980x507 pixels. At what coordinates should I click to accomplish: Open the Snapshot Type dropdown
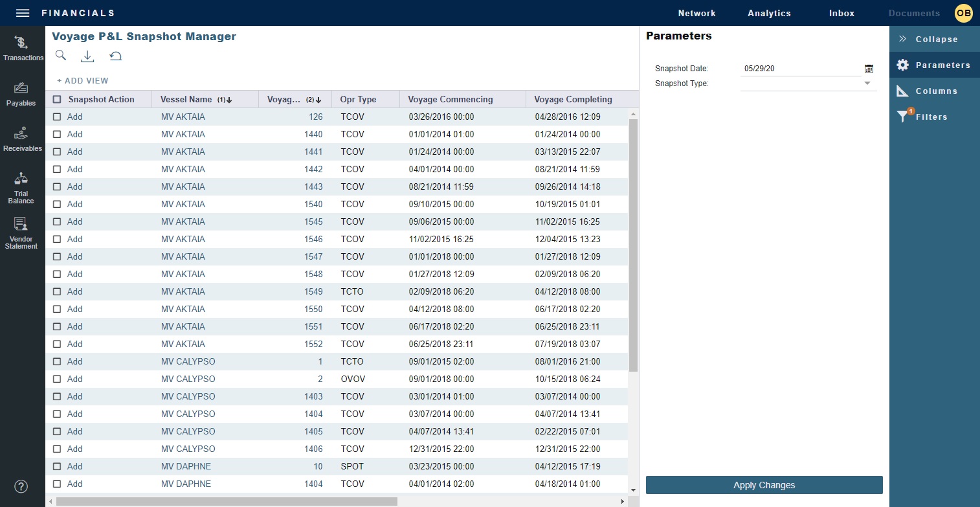click(867, 83)
